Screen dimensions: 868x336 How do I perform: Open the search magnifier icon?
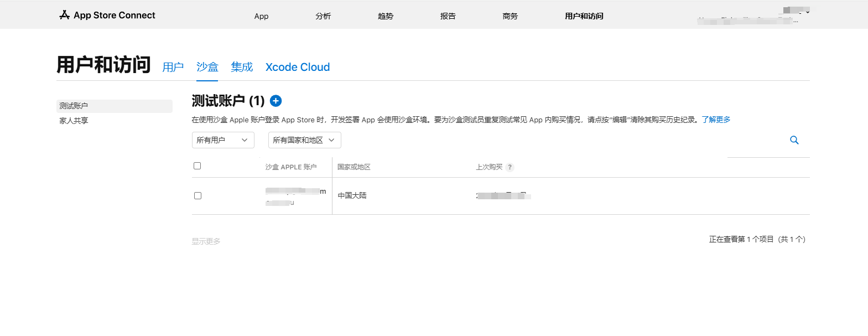794,140
